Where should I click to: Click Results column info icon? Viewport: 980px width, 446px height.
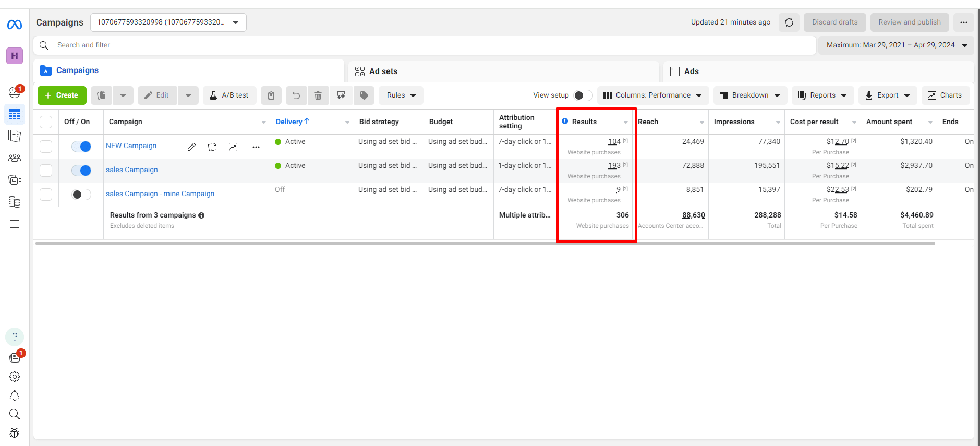point(565,121)
